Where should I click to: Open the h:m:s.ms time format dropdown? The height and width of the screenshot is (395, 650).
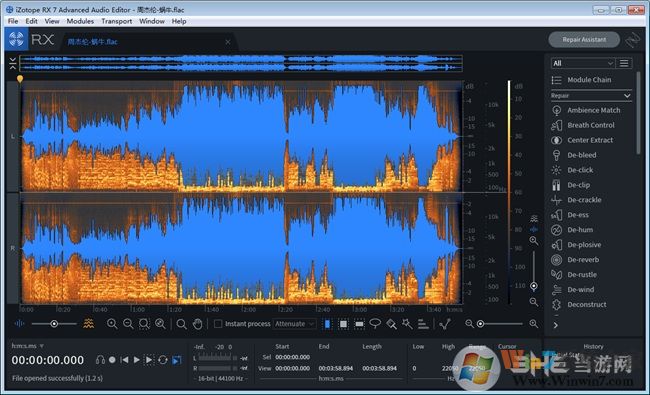(x=27, y=346)
